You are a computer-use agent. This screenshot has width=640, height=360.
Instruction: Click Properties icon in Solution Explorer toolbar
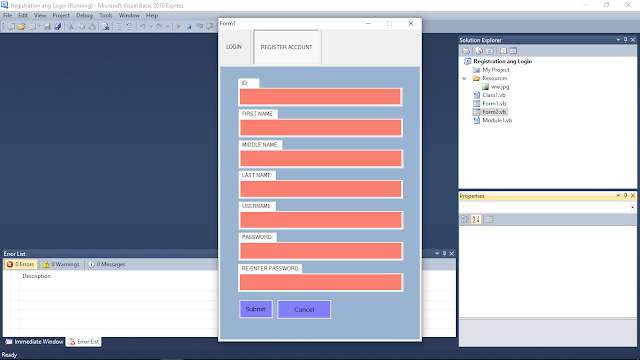[466, 51]
